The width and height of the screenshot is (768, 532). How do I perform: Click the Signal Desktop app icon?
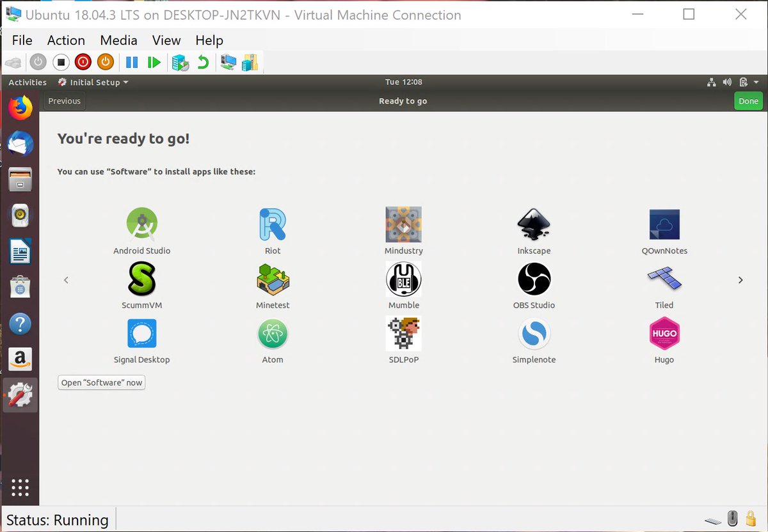click(x=142, y=333)
